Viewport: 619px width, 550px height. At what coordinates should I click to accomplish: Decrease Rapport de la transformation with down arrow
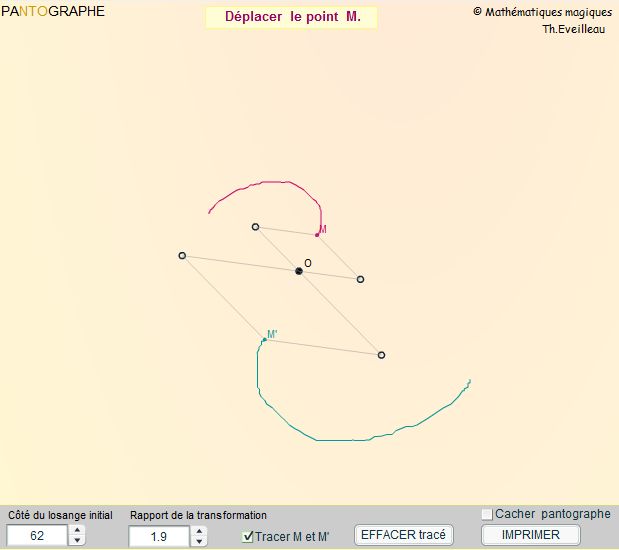coord(199,541)
